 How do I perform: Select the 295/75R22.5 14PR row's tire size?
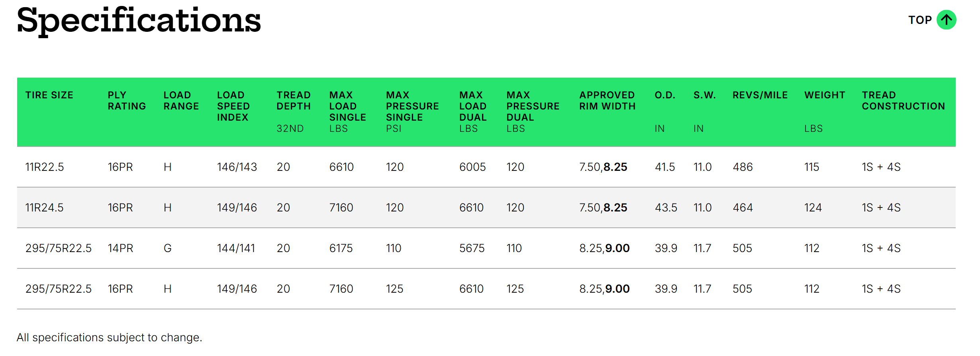[x=59, y=248]
